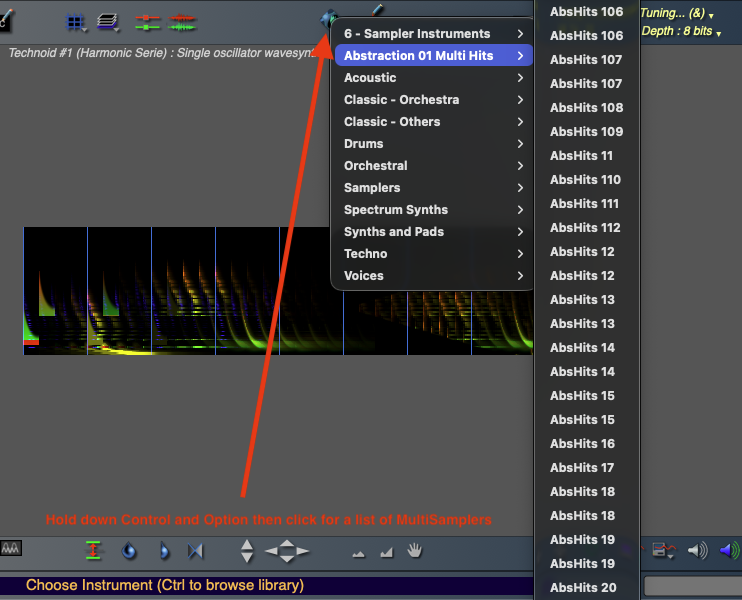The image size is (742, 600).
Task: Choose AbsHits 110 from the submenu
Action: coord(586,180)
